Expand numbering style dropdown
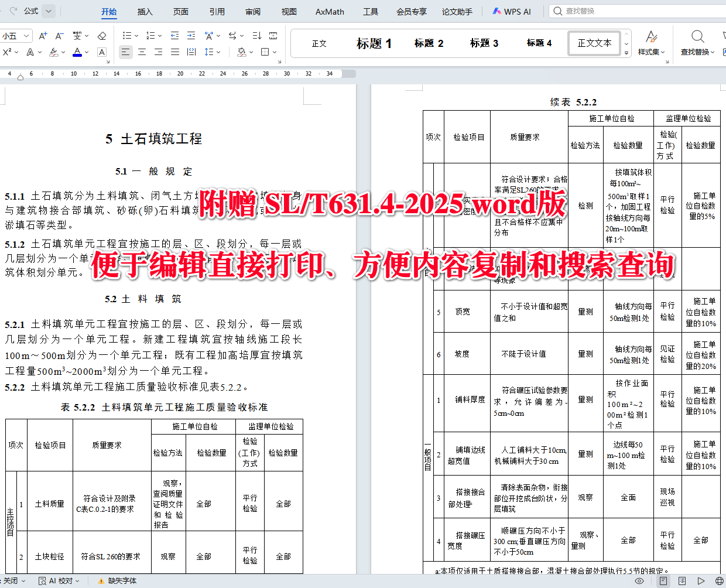This screenshot has height=588, width=726. 160,36
